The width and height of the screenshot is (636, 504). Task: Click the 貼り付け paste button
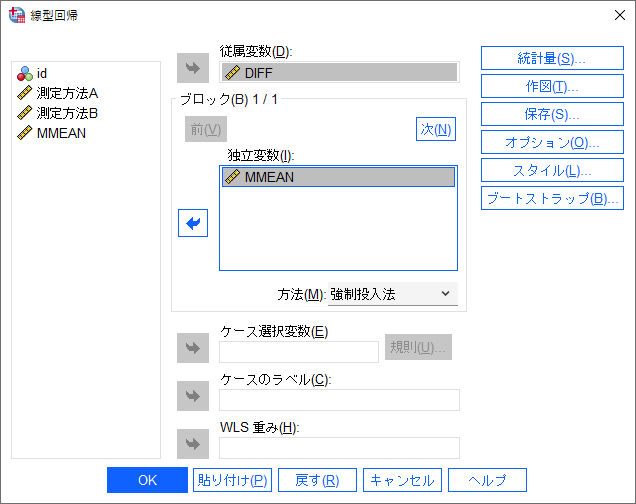click(232, 480)
